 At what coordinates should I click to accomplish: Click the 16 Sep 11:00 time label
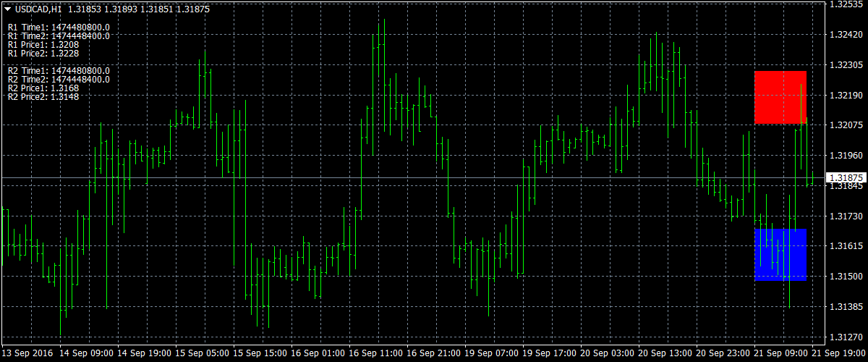375,353
